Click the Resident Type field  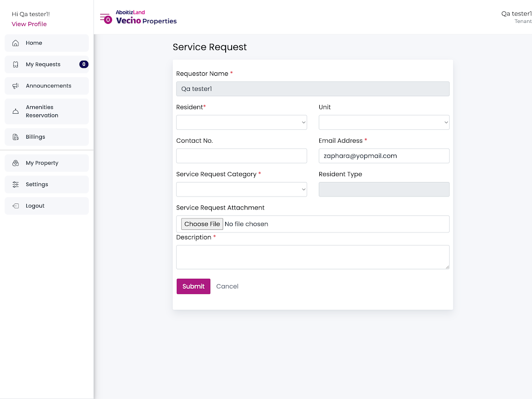click(384, 190)
